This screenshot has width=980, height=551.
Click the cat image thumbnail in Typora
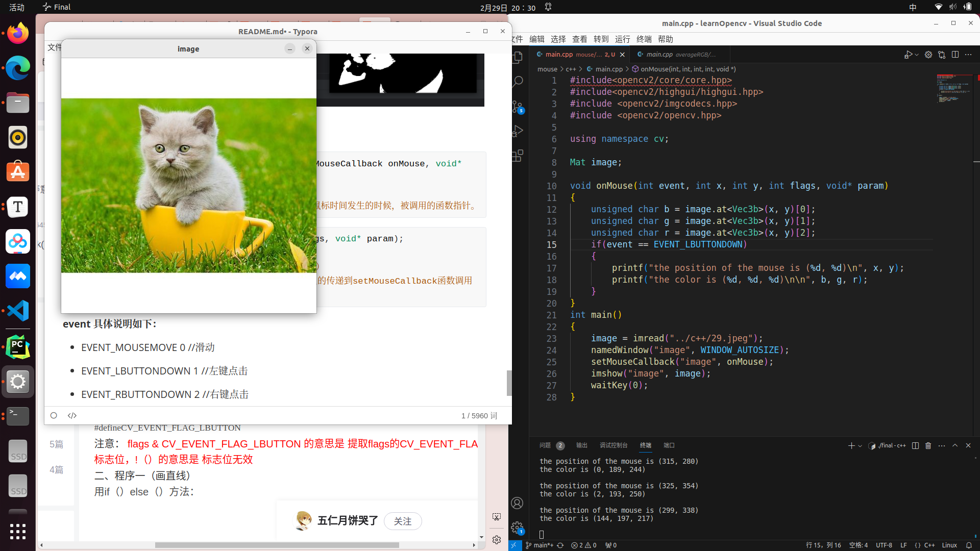pos(188,185)
